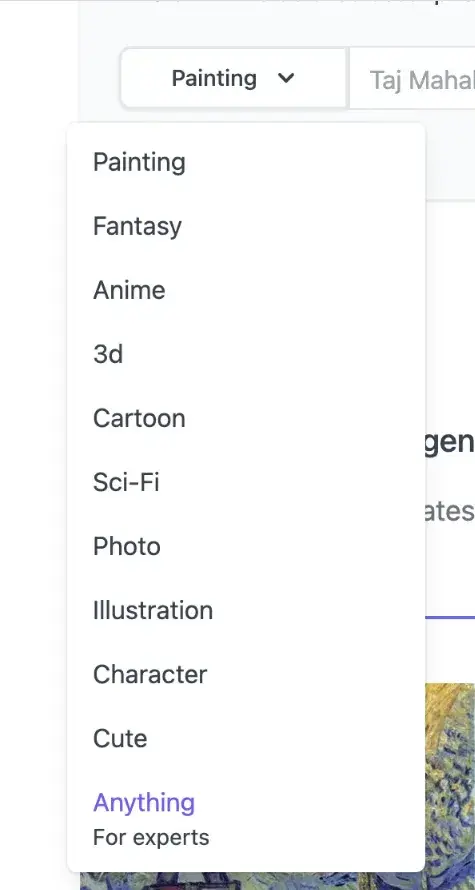This screenshot has width=475, height=890.
Task: Click the purple underlined tab indicator
Action: [x=450, y=617]
